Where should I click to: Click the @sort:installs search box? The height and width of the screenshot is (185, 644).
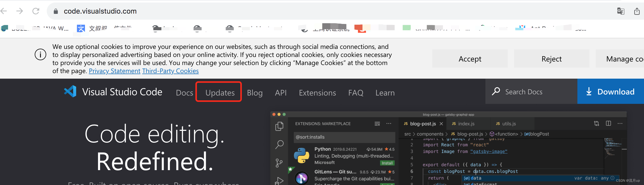344,137
